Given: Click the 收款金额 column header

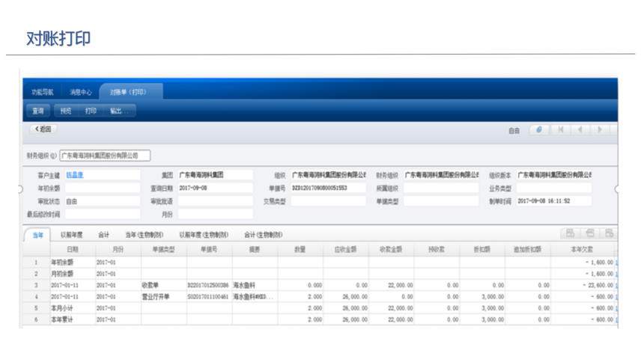Looking at the screenshot, I should [x=392, y=249].
